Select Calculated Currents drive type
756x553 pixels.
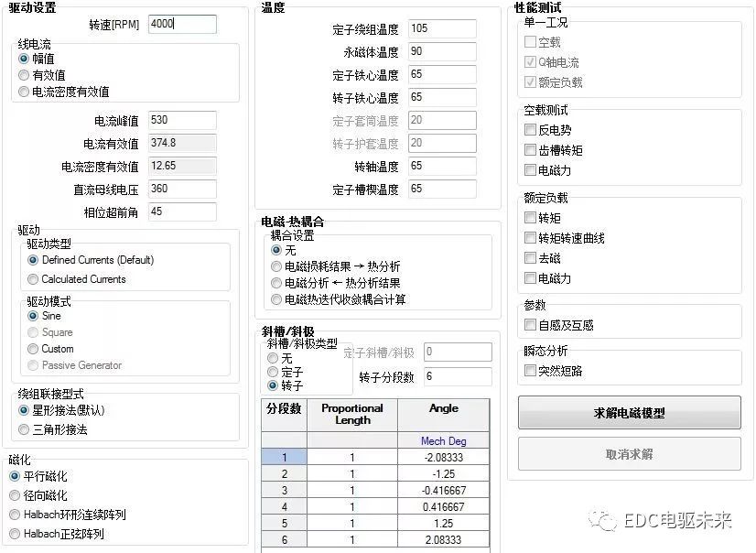32,278
